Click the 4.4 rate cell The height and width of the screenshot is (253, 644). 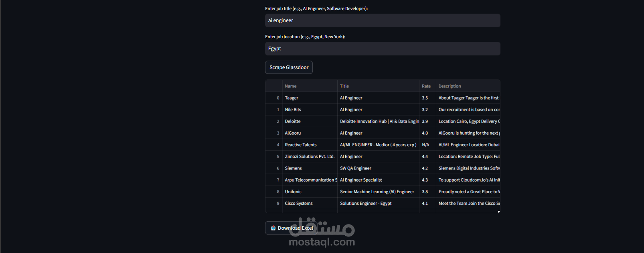(427, 157)
